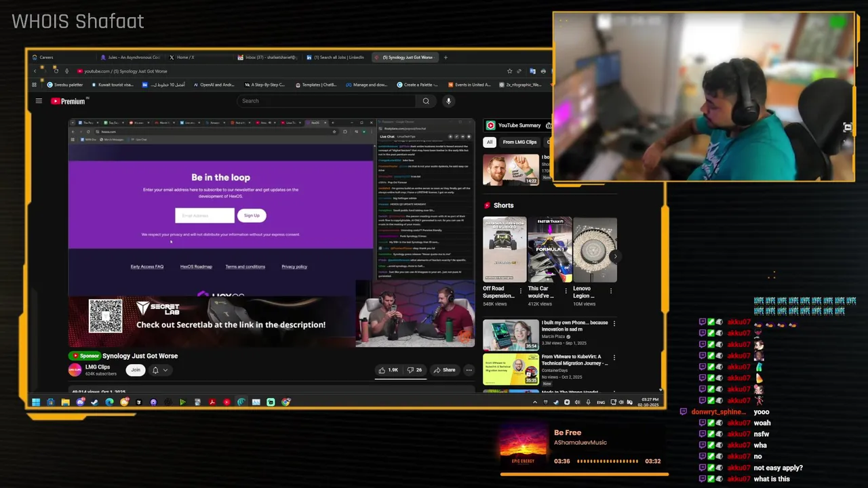
Task: Open From VMware to KubeVirt video
Action: click(511, 369)
